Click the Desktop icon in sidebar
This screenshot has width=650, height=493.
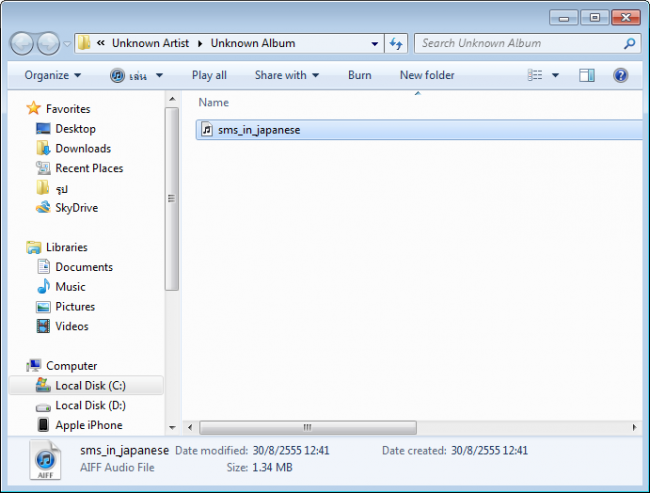(43, 129)
